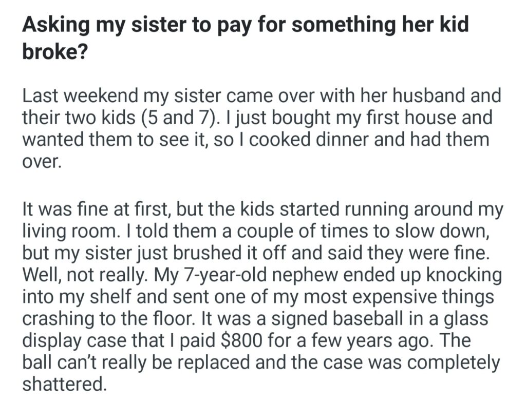Click the word "over." ending the first paragraph
The height and width of the screenshot is (420, 526).
[42, 161]
